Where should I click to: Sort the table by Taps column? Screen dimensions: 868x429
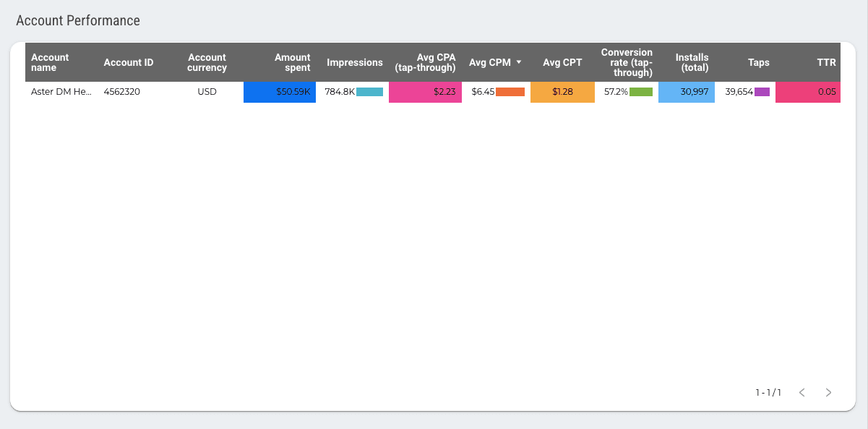758,63
